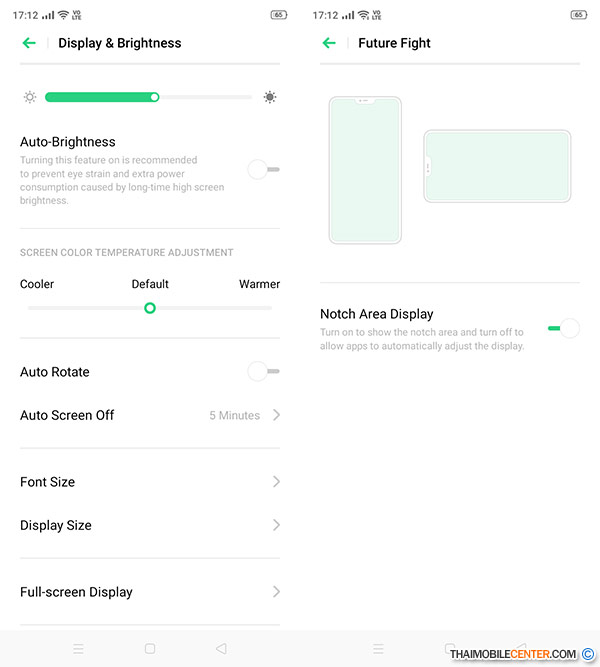This screenshot has height=667, width=600.
Task: Tap left screen's back triangle icon
Action: pos(221,649)
